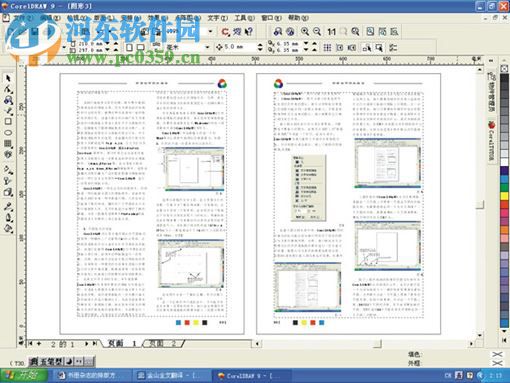This screenshot has height=383, width=510.
Task: Move color palette down one row with arrow
Action: tap(504, 330)
